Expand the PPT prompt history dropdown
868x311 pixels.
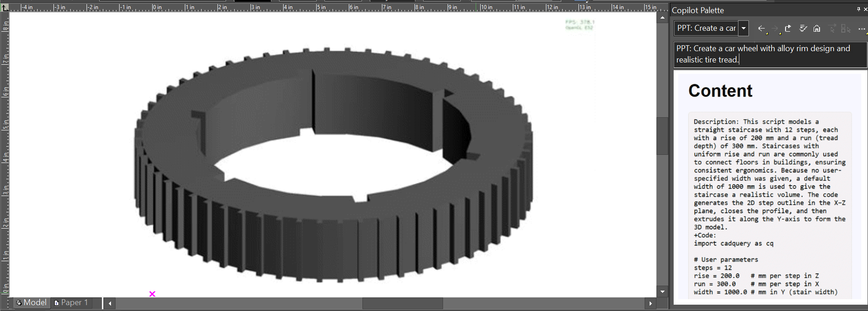[x=743, y=28]
